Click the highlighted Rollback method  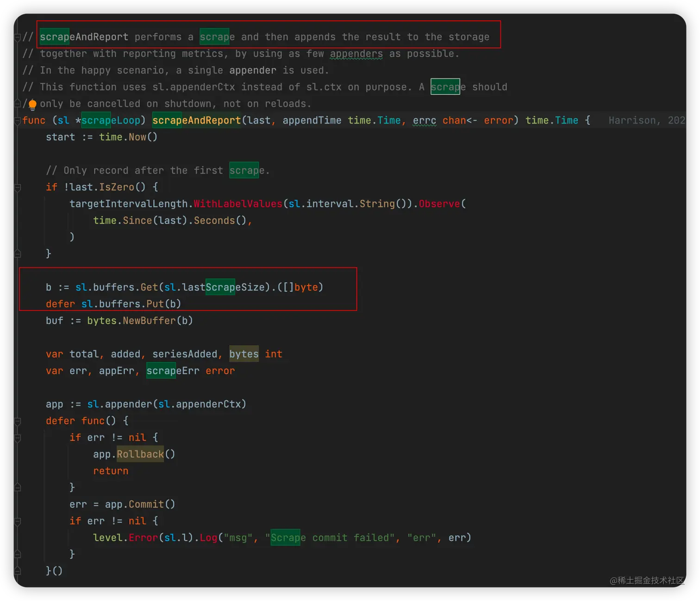point(140,454)
